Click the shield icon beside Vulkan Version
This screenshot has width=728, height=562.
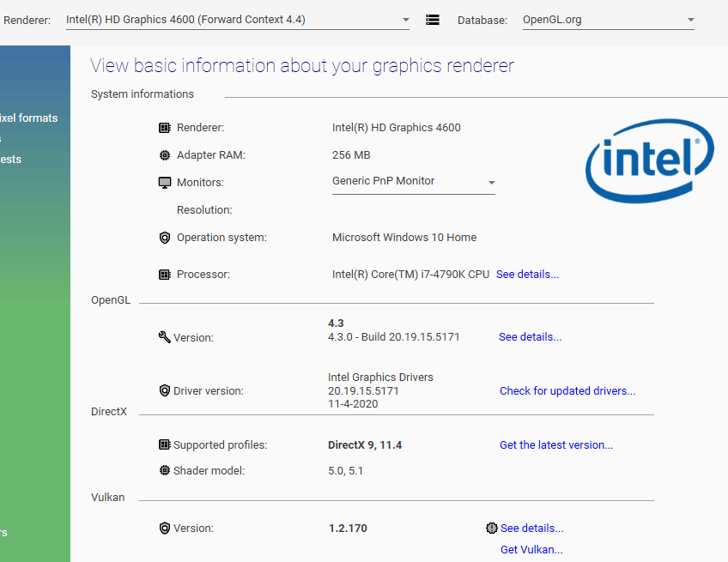(164, 529)
